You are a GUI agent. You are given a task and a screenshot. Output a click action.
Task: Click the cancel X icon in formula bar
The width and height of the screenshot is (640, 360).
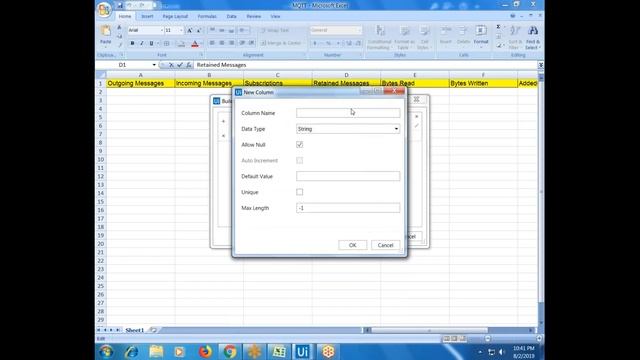171,65
